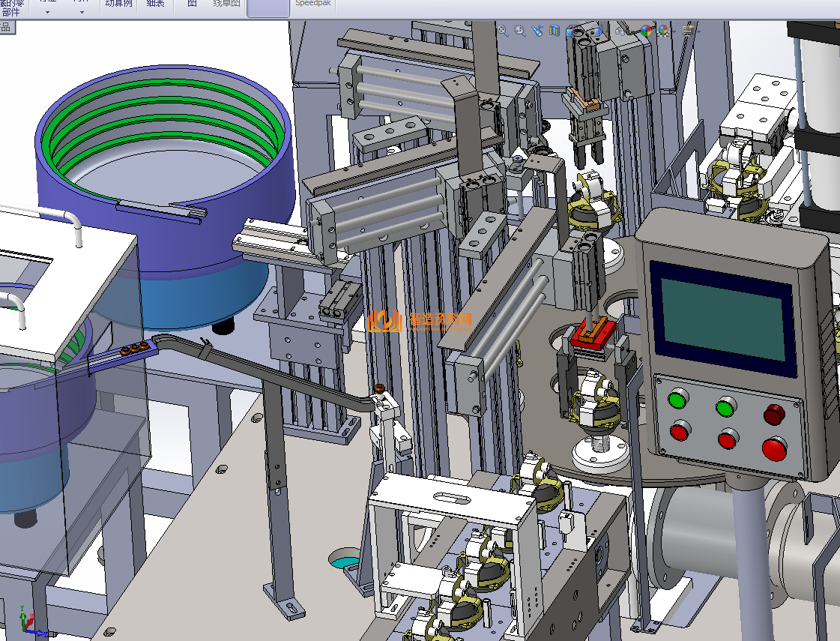
Task: Click the Apply Scene icon
Action: [x=663, y=31]
